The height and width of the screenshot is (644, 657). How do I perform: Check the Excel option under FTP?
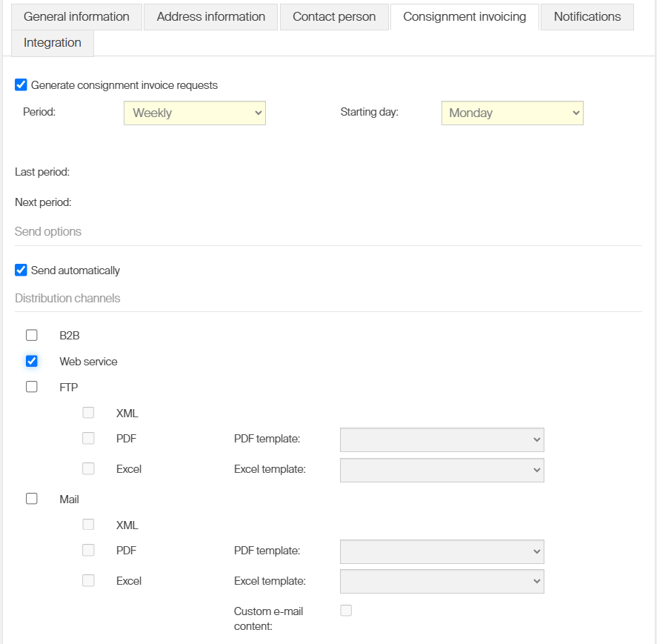click(88, 468)
